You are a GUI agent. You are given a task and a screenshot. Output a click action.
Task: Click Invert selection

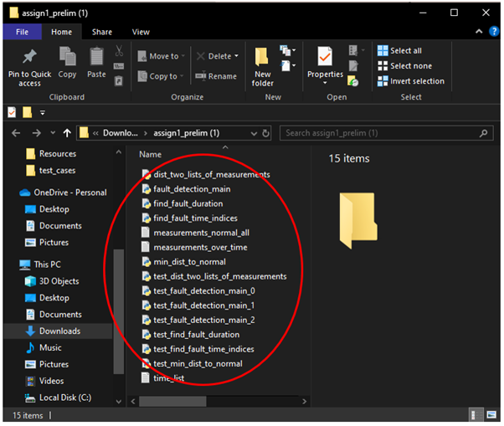tap(411, 81)
